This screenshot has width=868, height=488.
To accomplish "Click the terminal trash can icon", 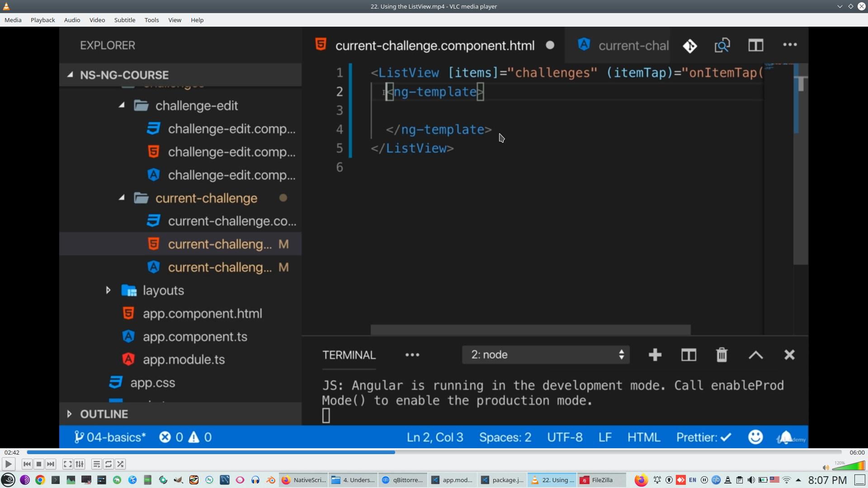I will (x=722, y=355).
